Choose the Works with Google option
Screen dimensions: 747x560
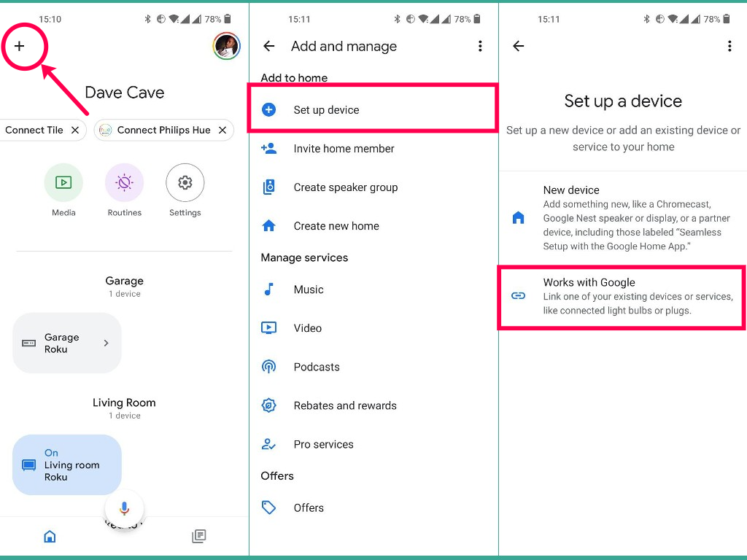pyautogui.click(x=622, y=296)
